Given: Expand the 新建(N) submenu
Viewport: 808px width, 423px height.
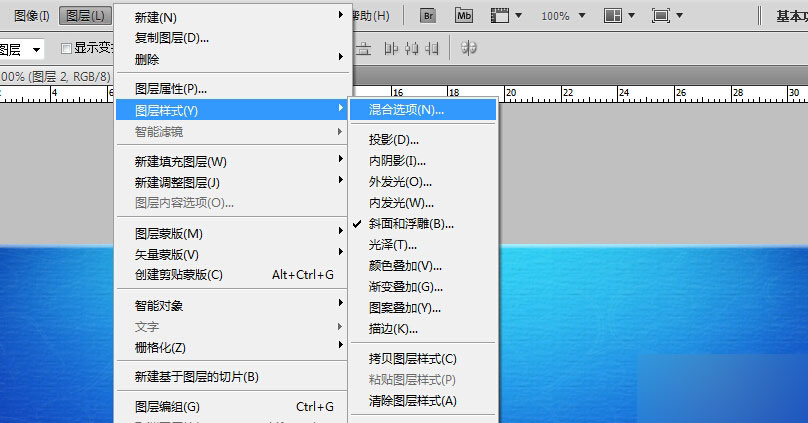Looking at the screenshot, I should pos(233,18).
